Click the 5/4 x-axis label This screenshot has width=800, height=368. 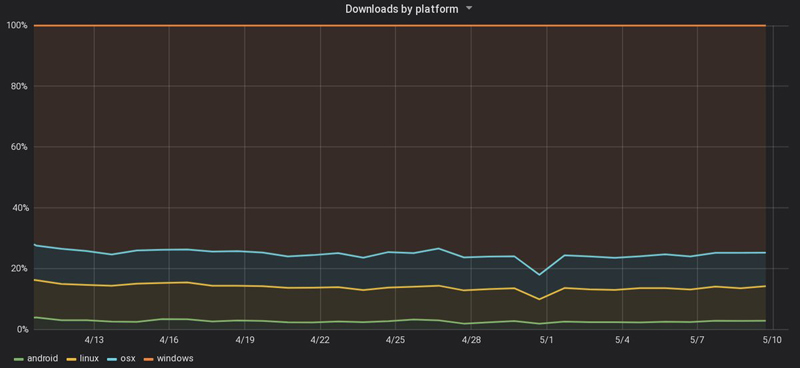[x=622, y=340]
